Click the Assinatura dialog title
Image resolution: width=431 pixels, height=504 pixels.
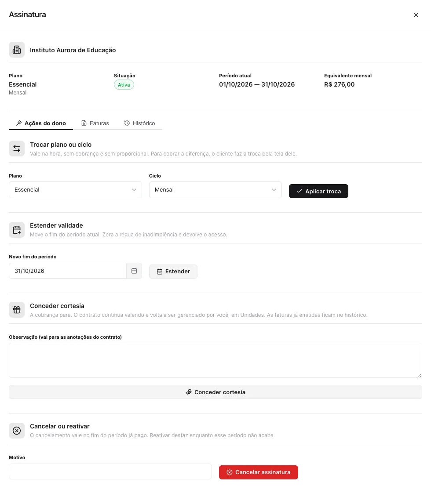[27, 15]
